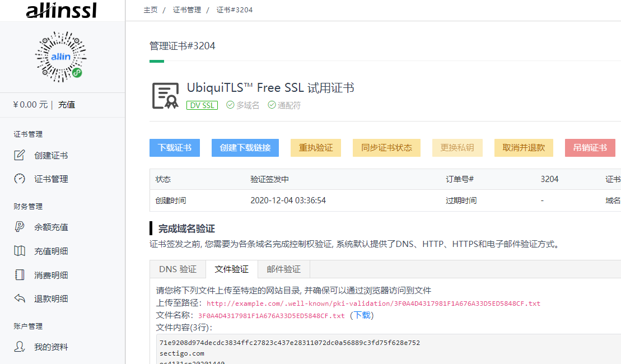
Task: Click the 验证签发中 status value
Action: [x=269, y=179]
